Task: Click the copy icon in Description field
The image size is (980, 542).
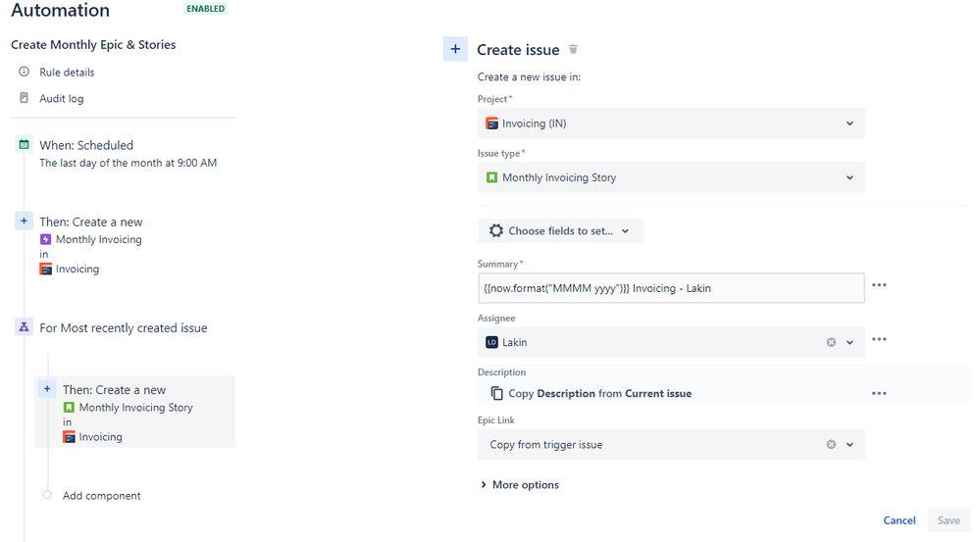Action: 497,393
